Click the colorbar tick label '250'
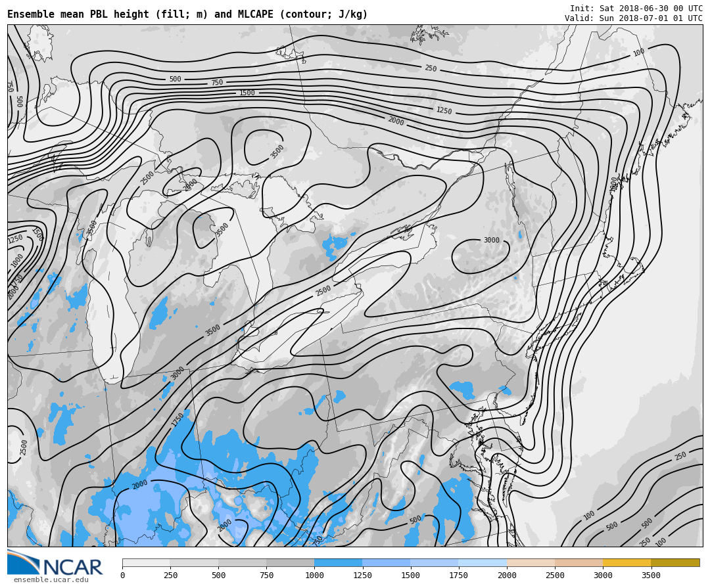The image size is (710, 588). point(170,576)
